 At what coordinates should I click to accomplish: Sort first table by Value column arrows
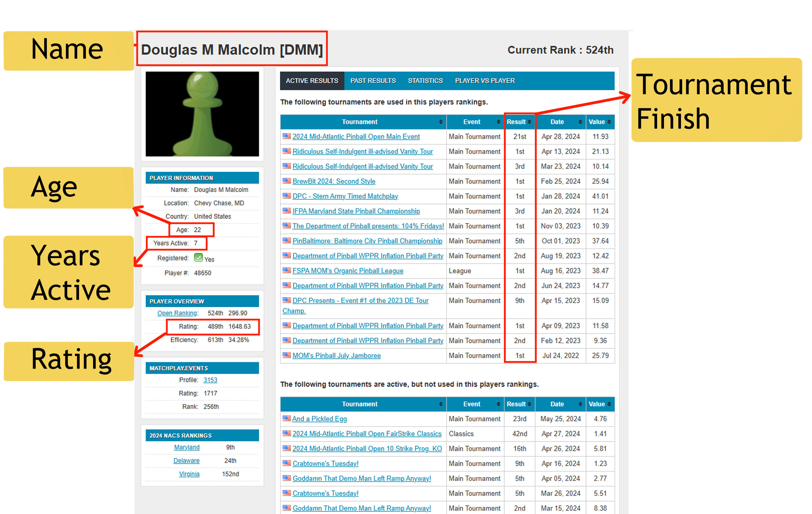click(x=609, y=122)
